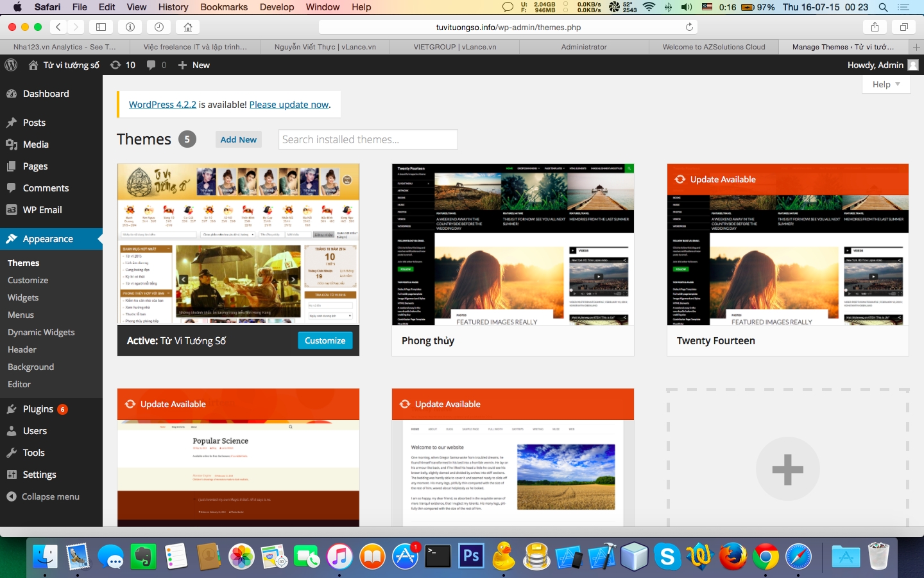Open the updates counter showing 10
924x578 pixels.
123,65
